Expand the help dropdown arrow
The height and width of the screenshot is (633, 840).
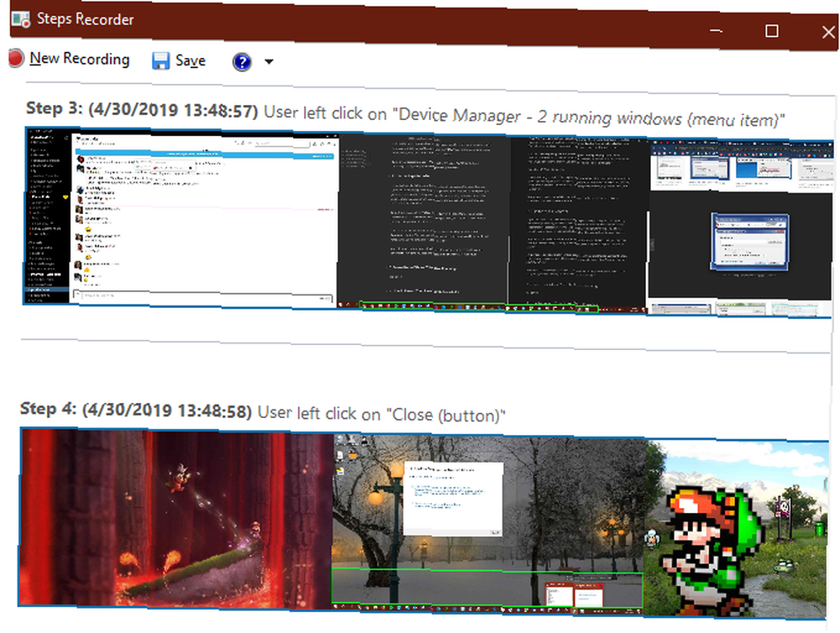coord(269,61)
